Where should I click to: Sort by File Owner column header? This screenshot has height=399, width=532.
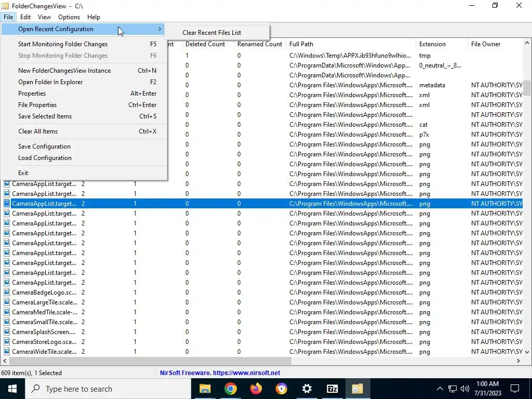click(x=496, y=44)
